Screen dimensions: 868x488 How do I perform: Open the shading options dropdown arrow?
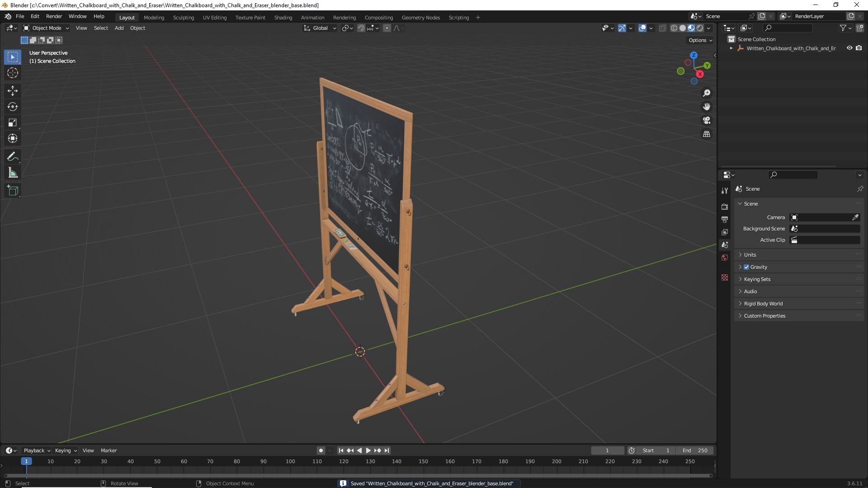[x=708, y=28]
